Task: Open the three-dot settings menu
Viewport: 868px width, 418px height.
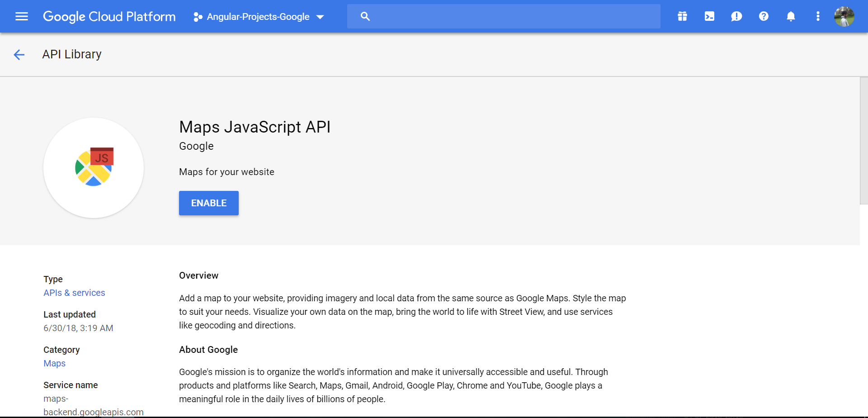Action: (x=818, y=17)
